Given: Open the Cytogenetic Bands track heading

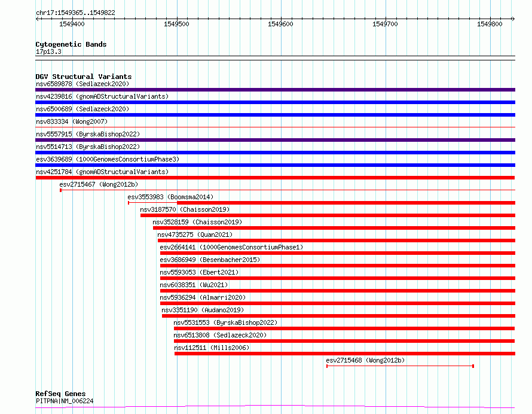Looking at the screenshot, I should point(71,44).
